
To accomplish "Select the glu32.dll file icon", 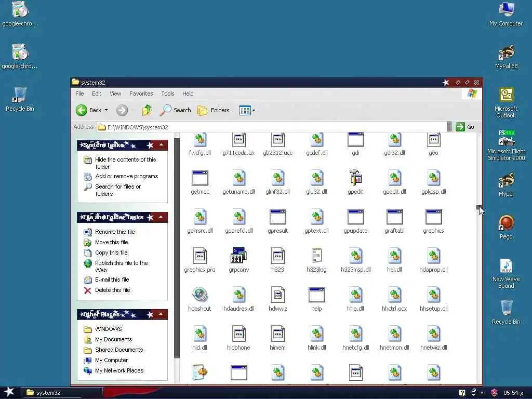I will coord(316,178).
